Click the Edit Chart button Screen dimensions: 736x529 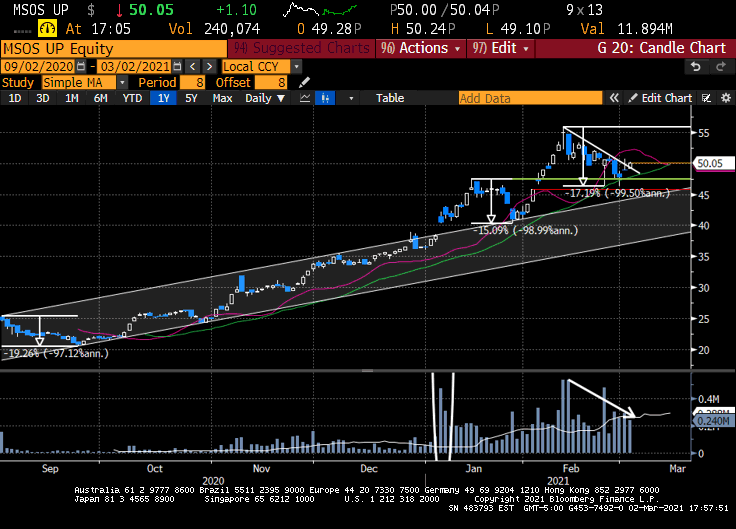[x=661, y=98]
